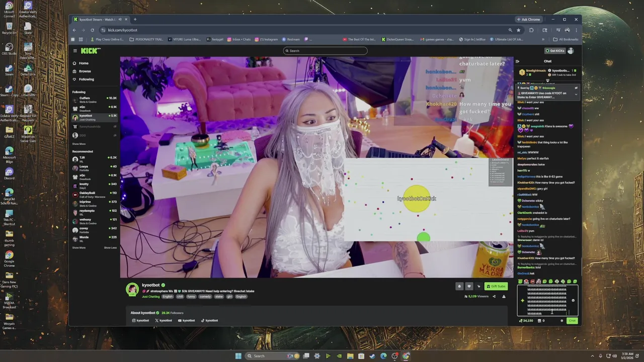Open the Kick hamburger menu
The width and height of the screenshot is (644, 362).
coord(75,51)
